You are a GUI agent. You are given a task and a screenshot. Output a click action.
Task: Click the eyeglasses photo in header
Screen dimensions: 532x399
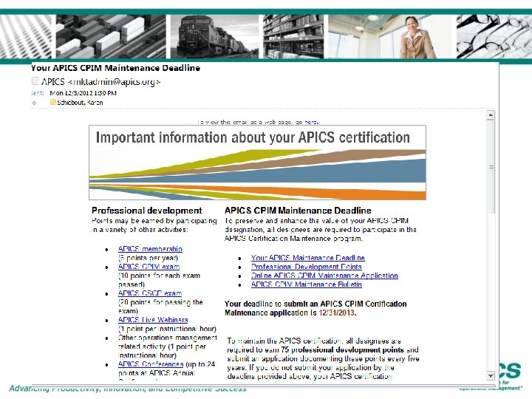(494, 37)
